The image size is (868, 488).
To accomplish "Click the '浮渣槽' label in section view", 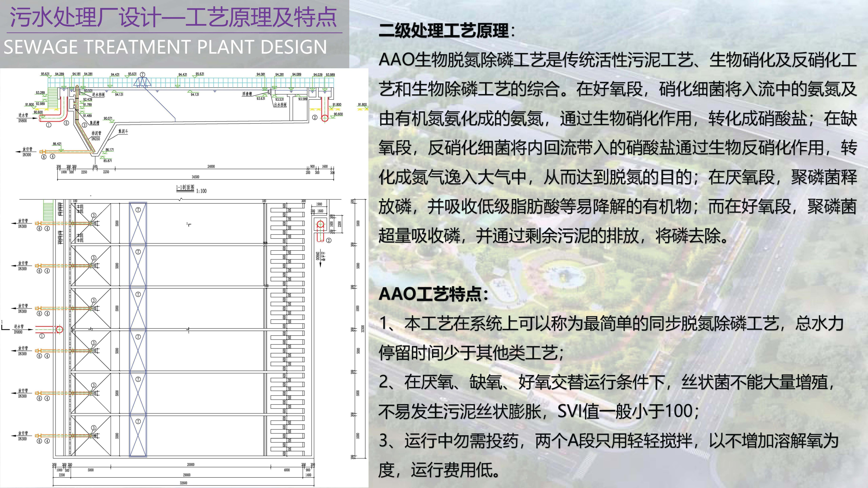I will (x=247, y=94).
